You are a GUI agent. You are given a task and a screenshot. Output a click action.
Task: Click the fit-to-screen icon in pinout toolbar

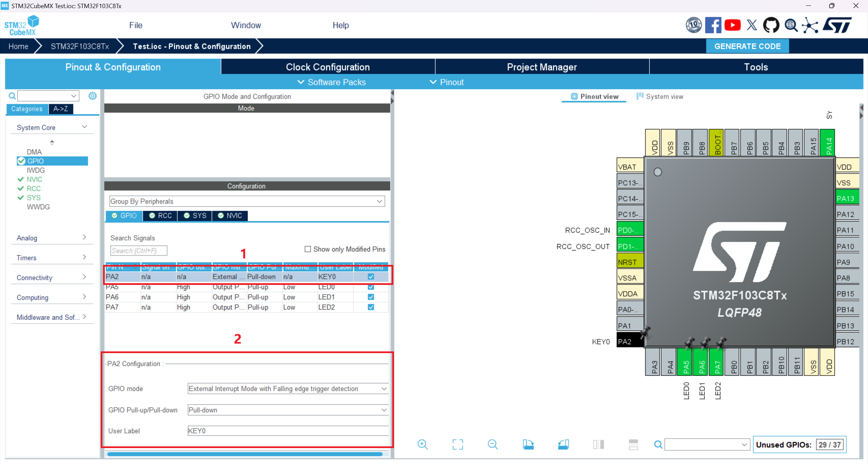tap(458, 444)
